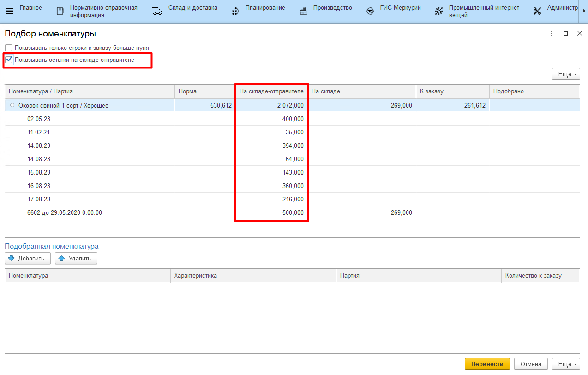Click the Администрирование tools icon

coord(537,12)
